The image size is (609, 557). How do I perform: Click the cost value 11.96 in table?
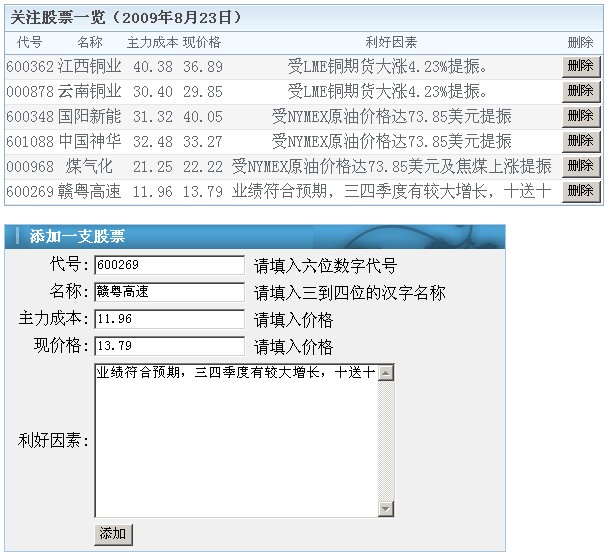click(153, 191)
